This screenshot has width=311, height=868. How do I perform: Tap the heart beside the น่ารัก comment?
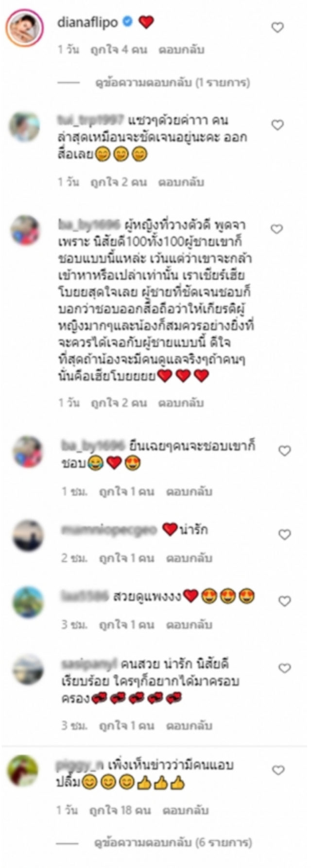[x=285, y=534]
